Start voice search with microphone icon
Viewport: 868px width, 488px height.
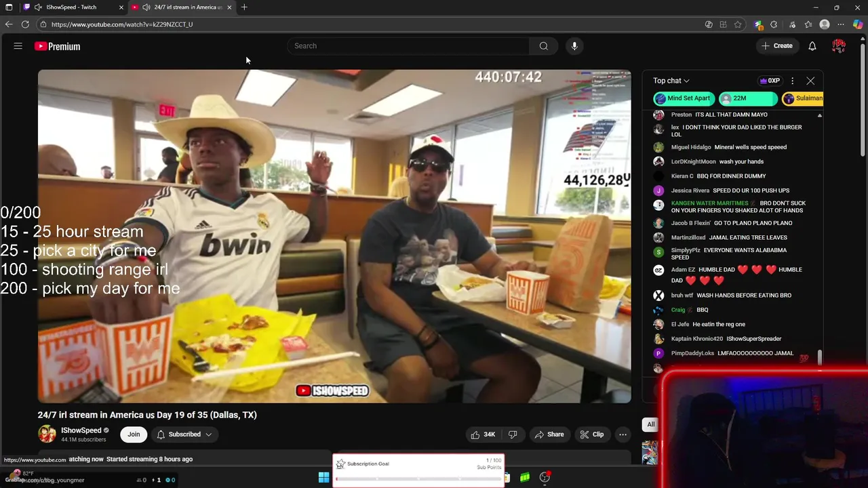tap(574, 46)
